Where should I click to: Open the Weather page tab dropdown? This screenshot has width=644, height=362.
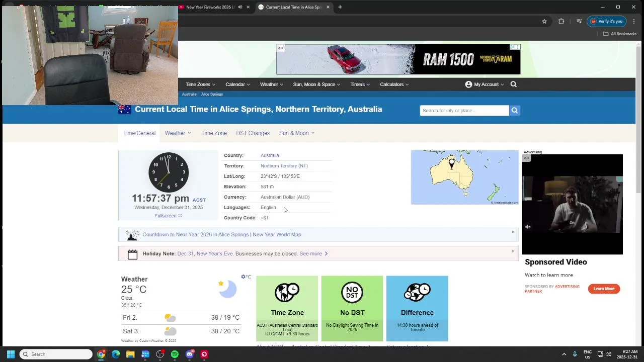(x=178, y=133)
